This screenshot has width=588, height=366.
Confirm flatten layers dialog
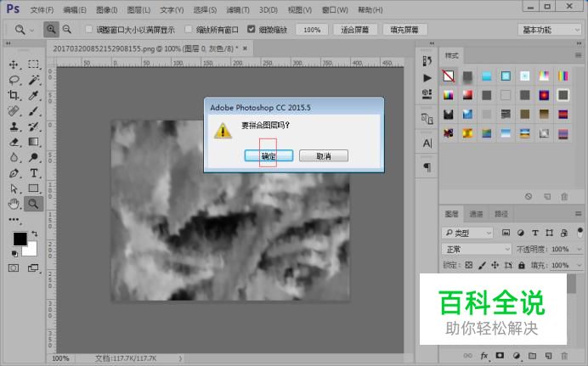[x=269, y=156]
